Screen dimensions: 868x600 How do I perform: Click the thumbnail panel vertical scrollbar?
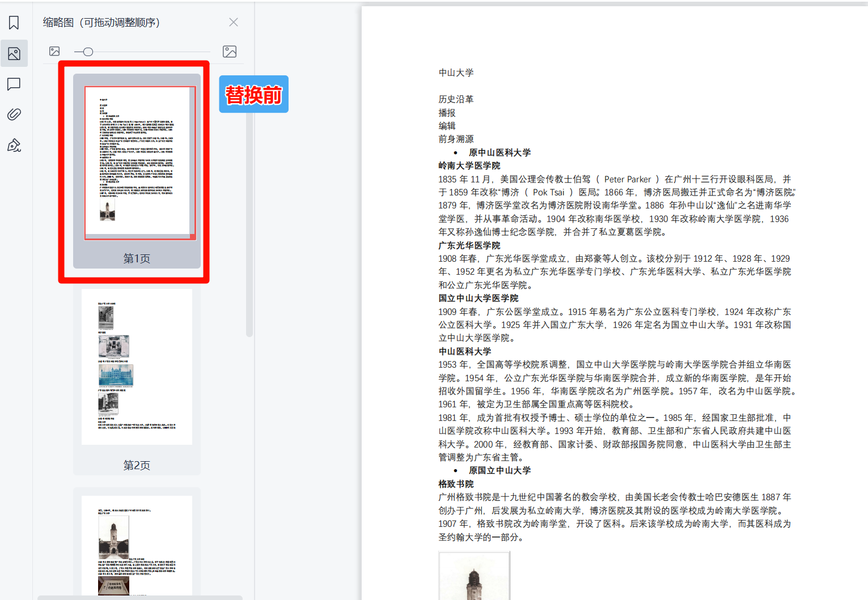[249, 227]
